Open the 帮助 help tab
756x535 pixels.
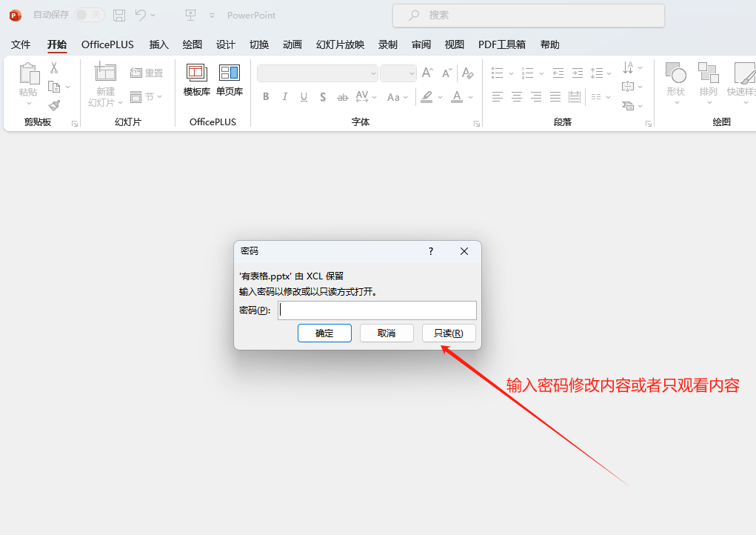pos(549,44)
